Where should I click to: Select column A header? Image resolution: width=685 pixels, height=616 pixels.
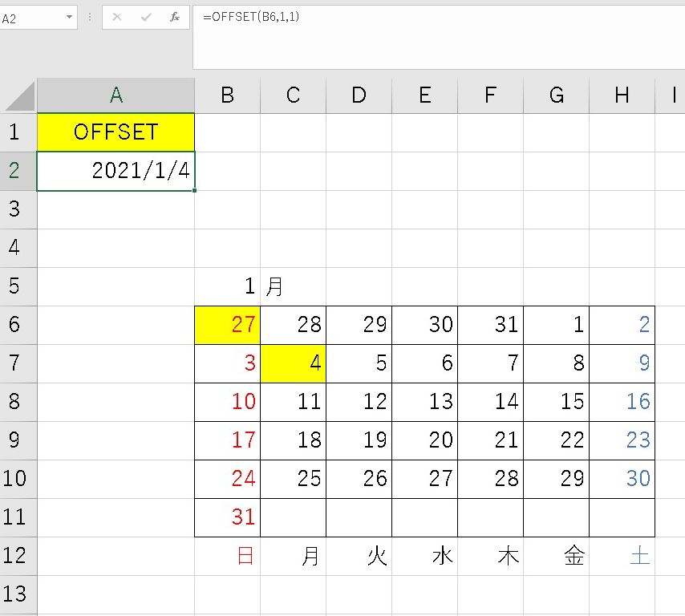point(116,95)
